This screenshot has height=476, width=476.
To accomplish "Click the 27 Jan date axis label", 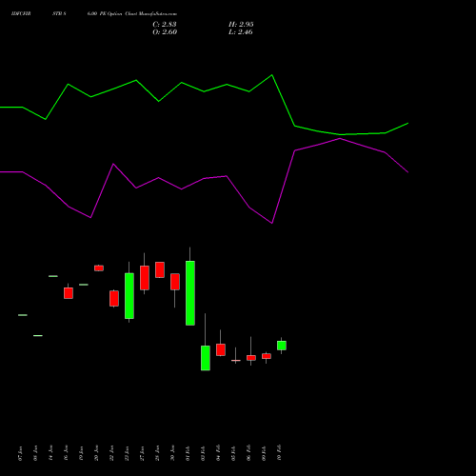I will [142, 453].
